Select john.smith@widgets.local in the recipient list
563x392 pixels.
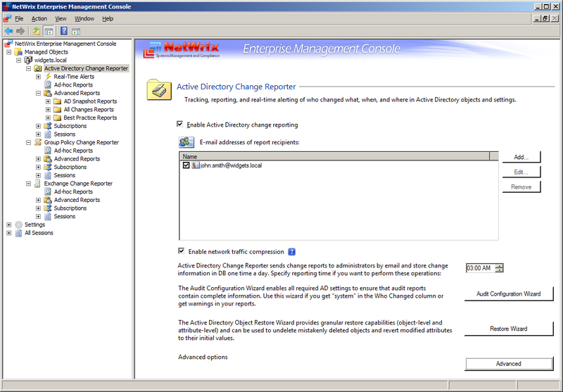tap(231, 165)
